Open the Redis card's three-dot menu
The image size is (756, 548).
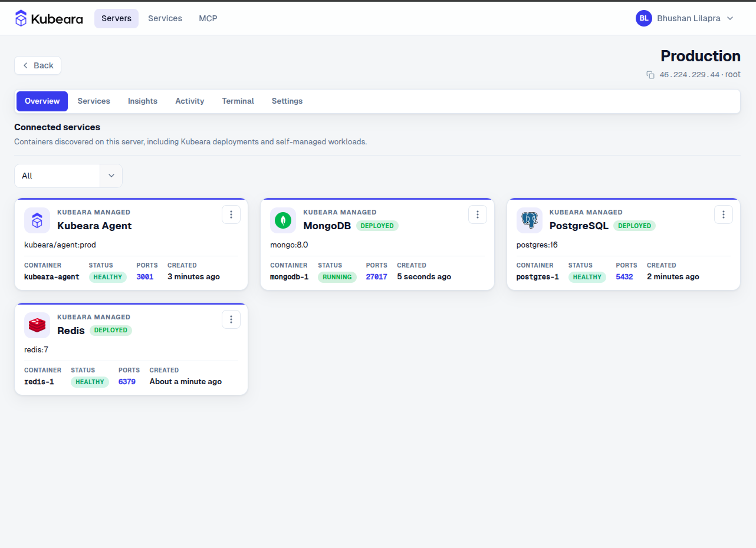(231, 319)
